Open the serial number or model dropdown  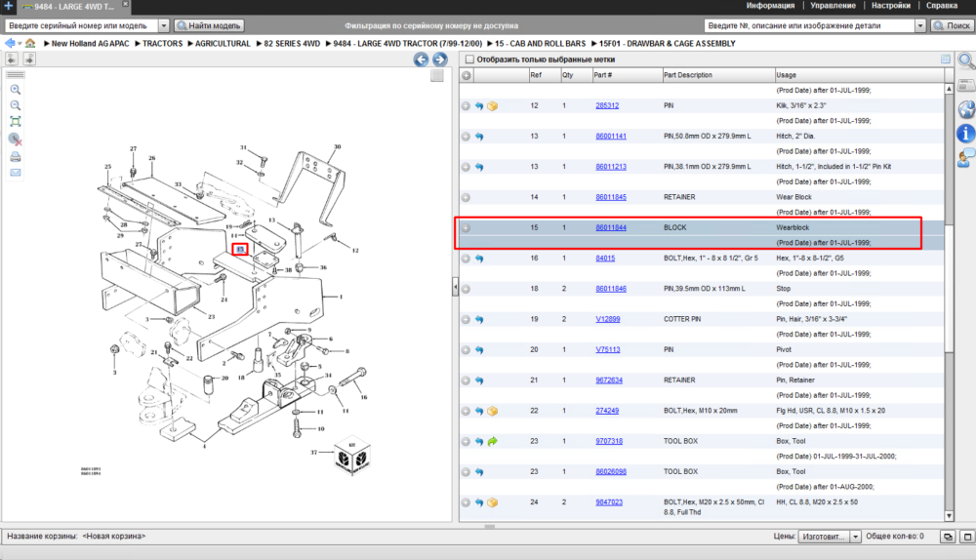164,25
